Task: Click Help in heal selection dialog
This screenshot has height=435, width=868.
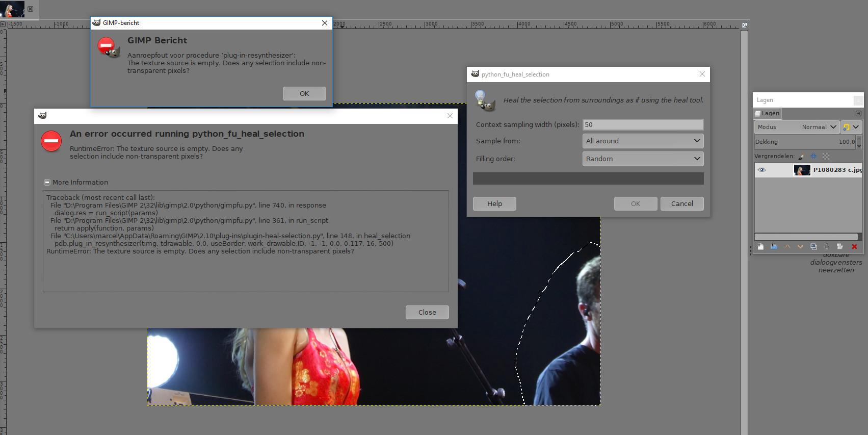Action: 494,203
